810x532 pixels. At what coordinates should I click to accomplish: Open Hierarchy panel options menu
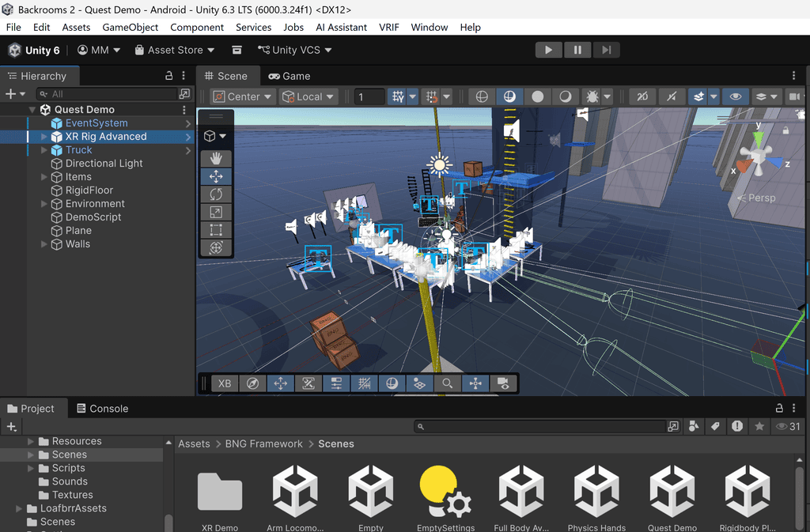coord(184,76)
